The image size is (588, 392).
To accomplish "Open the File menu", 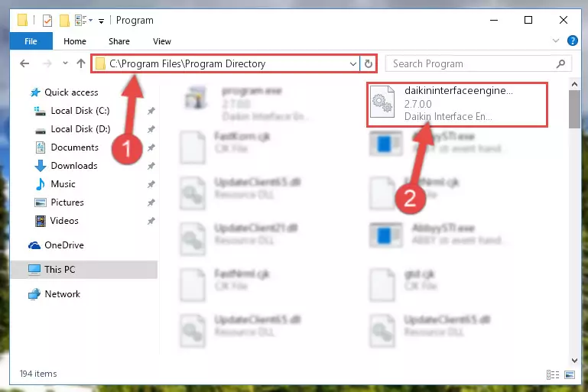I will 31,41.
